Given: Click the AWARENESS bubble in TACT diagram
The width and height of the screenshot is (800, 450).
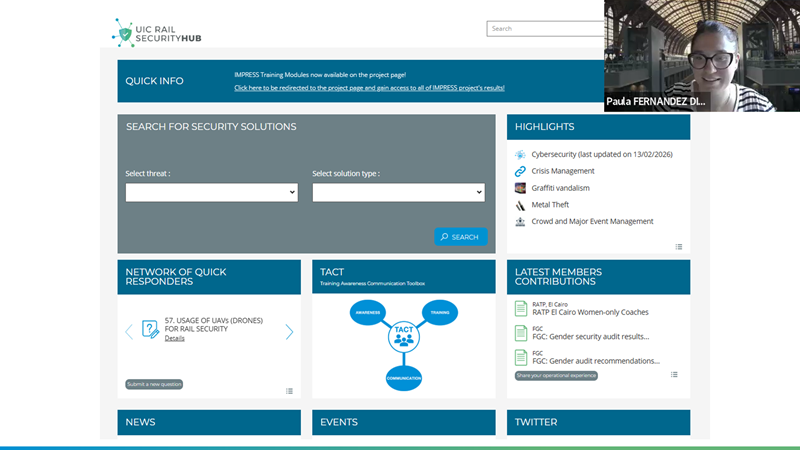Looking at the screenshot, I should [x=368, y=312].
